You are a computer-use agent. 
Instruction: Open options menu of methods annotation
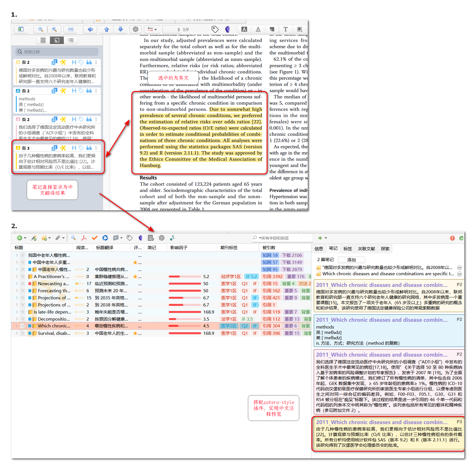96,91
